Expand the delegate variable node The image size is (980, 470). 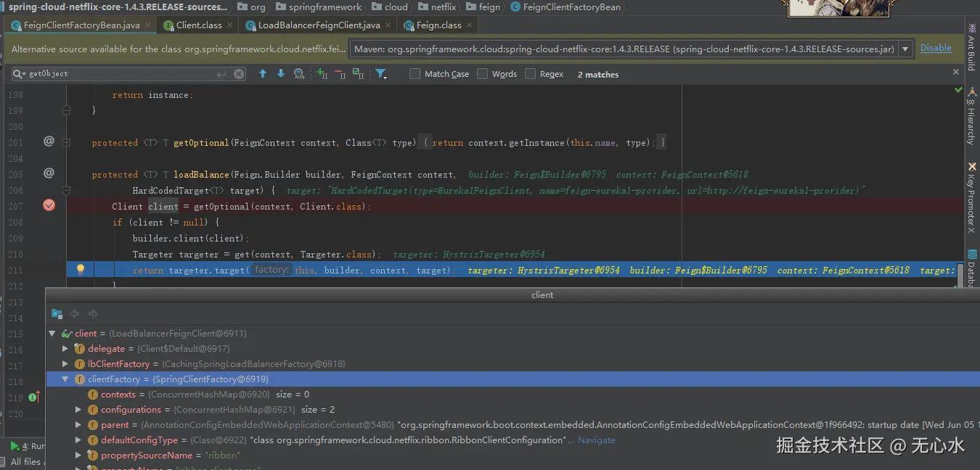pyautogui.click(x=65, y=349)
